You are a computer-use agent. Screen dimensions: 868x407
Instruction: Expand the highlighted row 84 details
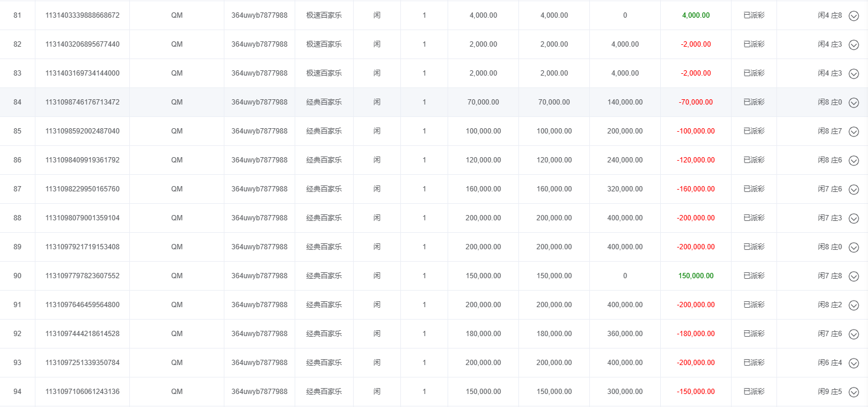point(853,103)
